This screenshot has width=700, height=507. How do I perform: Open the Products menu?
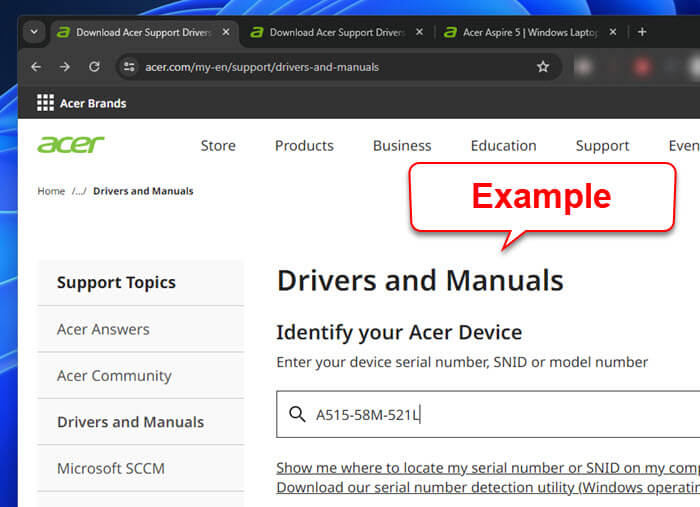[x=304, y=145]
